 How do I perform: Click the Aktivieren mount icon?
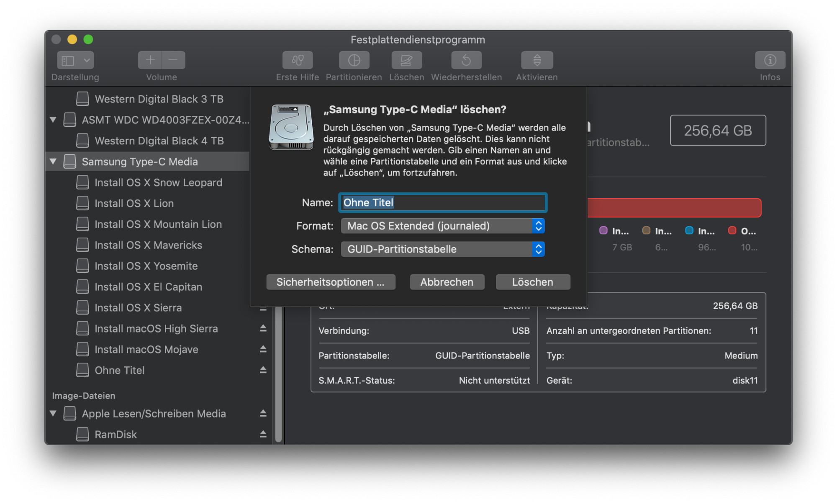tap(537, 60)
